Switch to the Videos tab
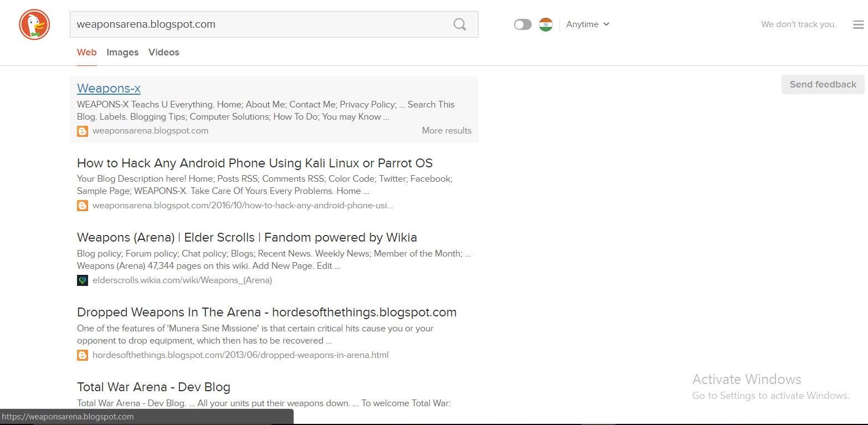Viewport: 868px width, 425px height. (x=164, y=52)
